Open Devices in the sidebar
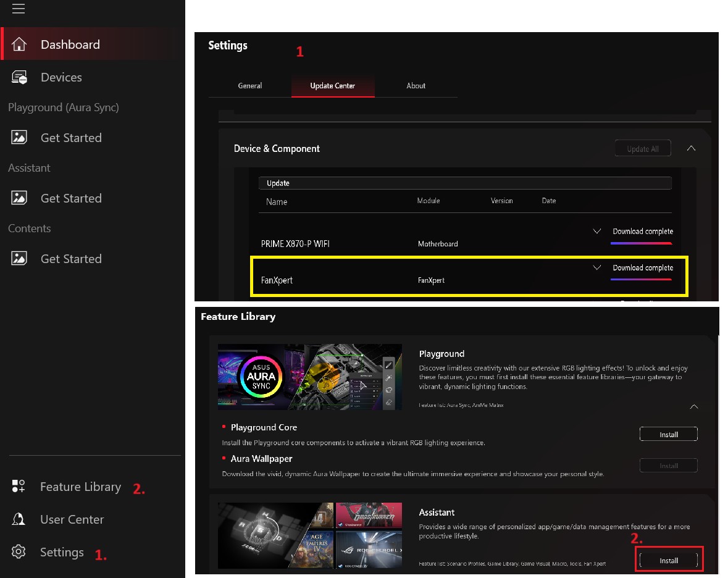This screenshot has height=578, width=728. tap(93, 77)
